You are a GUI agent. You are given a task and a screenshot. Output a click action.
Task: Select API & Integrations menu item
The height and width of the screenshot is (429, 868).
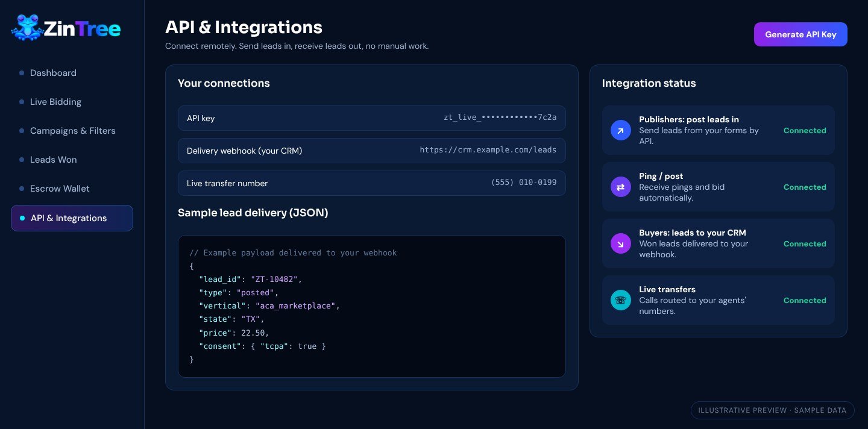coord(72,218)
